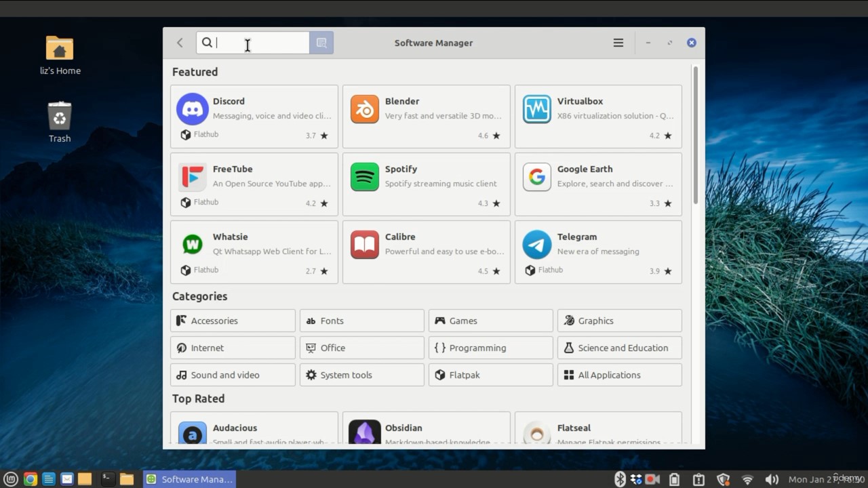The height and width of the screenshot is (488, 868).
Task: Open the panel clock calendar
Action: click(x=826, y=479)
